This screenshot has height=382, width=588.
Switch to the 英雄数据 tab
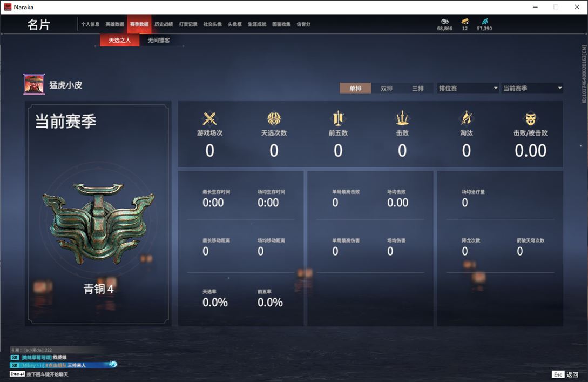point(114,24)
